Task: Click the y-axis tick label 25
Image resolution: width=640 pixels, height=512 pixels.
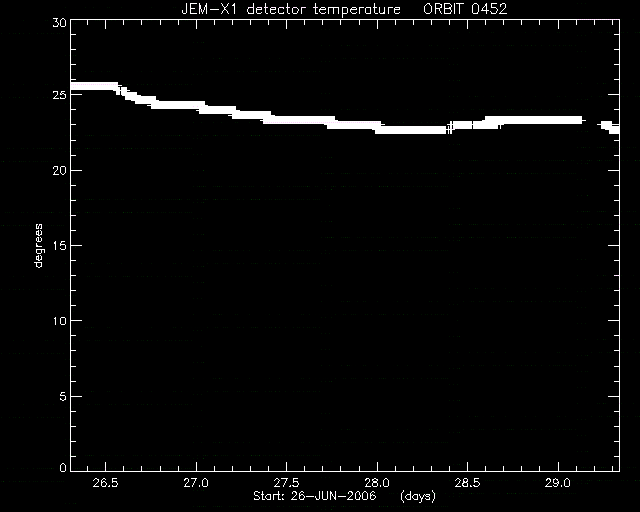Action: coord(59,95)
